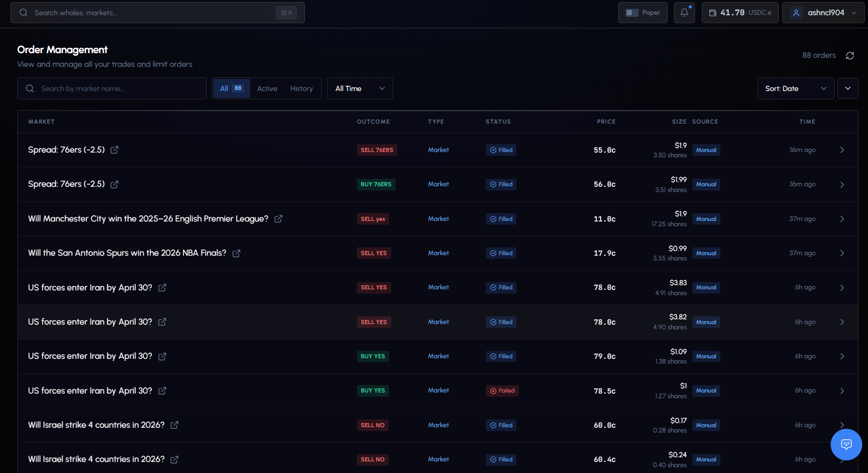The width and height of the screenshot is (868, 473).
Task: Expand Manchester City order row chevron
Action: click(x=842, y=219)
